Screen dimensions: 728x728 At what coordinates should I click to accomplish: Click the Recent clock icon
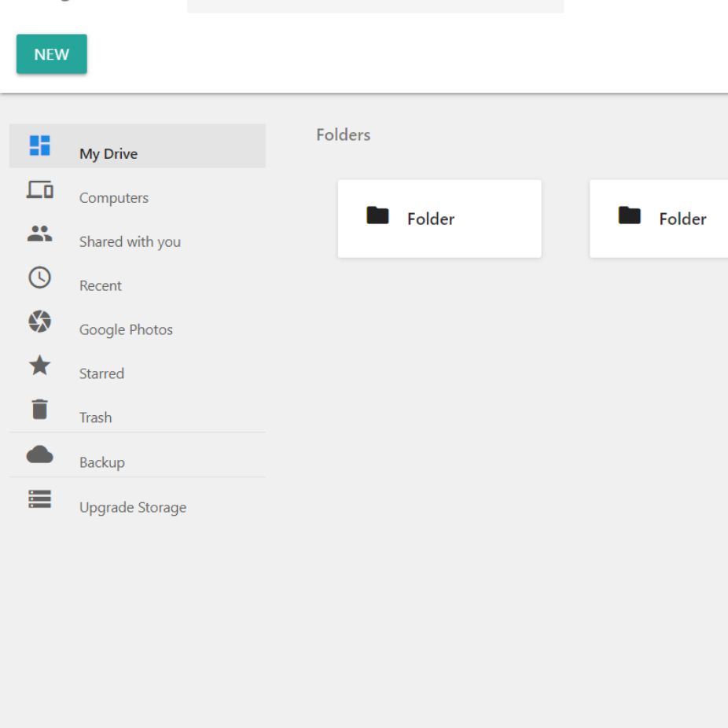tap(40, 278)
